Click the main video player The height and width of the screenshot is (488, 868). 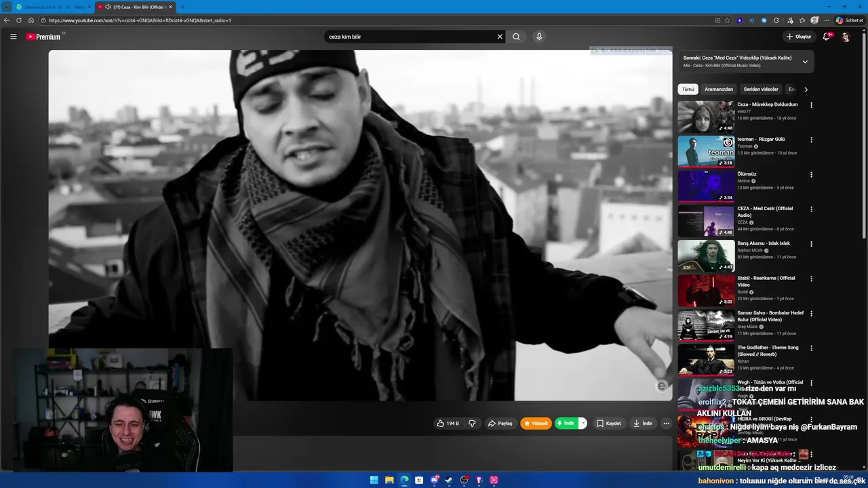(360, 225)
